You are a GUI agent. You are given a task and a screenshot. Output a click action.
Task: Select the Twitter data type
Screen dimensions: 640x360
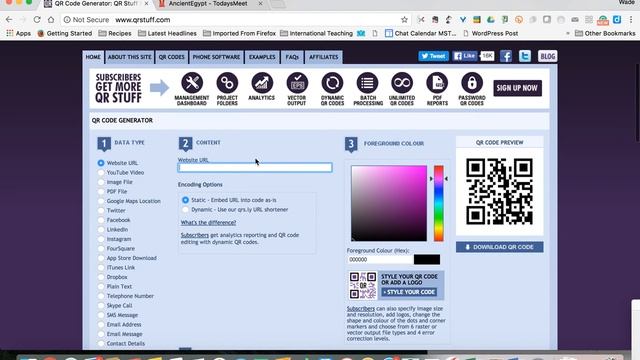point(101,211)
